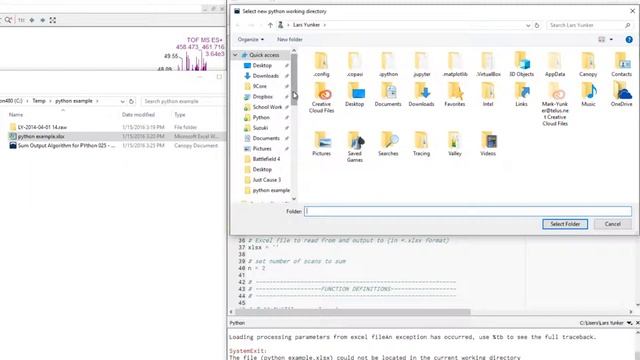Click the Cancel button
This screenshot has width=640, height=360.
(613, 224)
